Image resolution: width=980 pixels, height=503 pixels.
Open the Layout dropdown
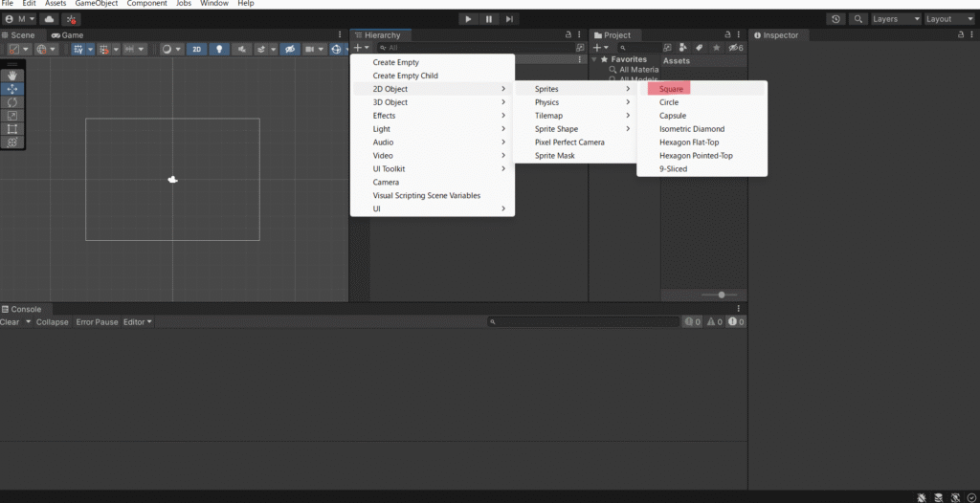948,19
